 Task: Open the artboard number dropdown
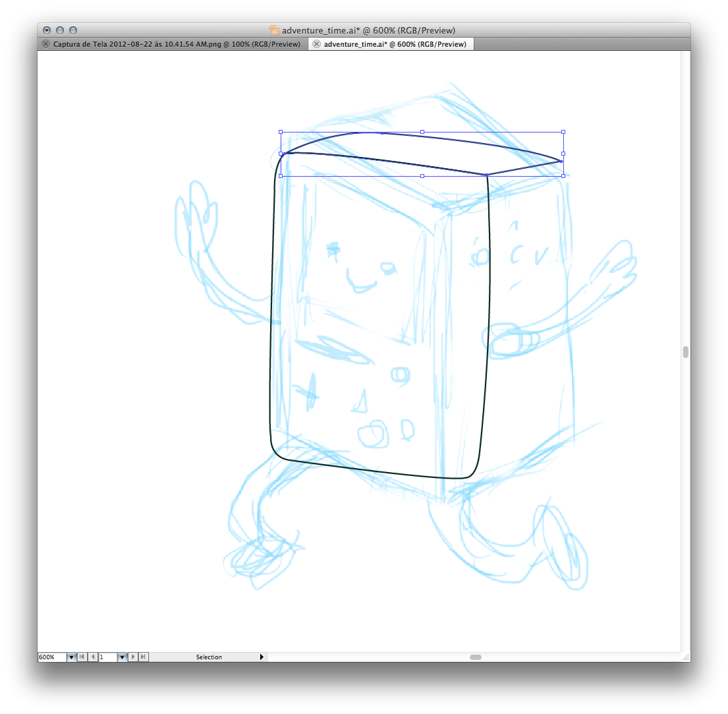pos(122,657)
